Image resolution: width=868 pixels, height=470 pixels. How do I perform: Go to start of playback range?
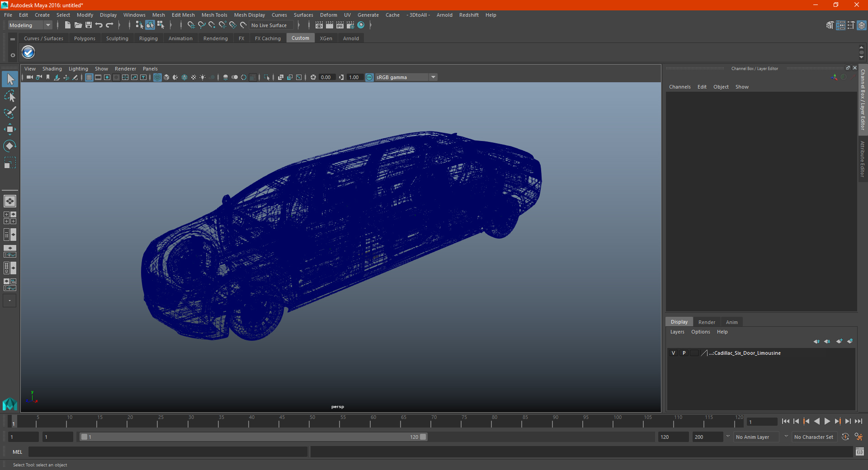point(786,421)
